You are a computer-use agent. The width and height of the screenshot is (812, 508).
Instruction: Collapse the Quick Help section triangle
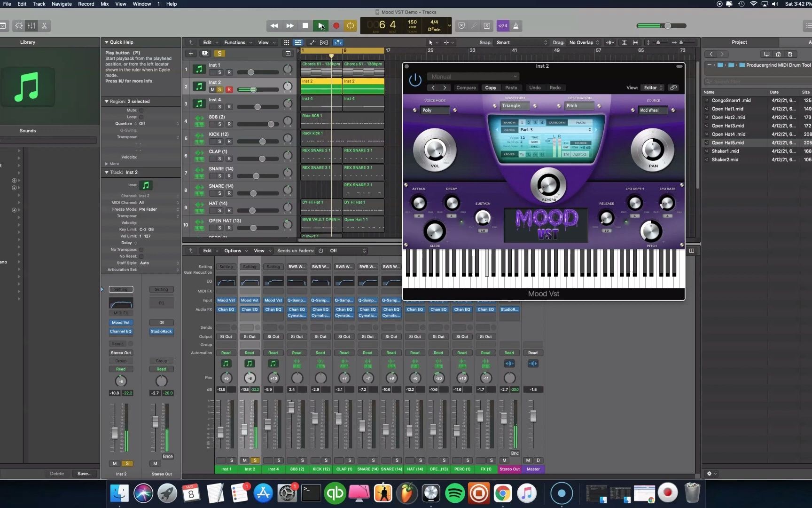(107, 42)
